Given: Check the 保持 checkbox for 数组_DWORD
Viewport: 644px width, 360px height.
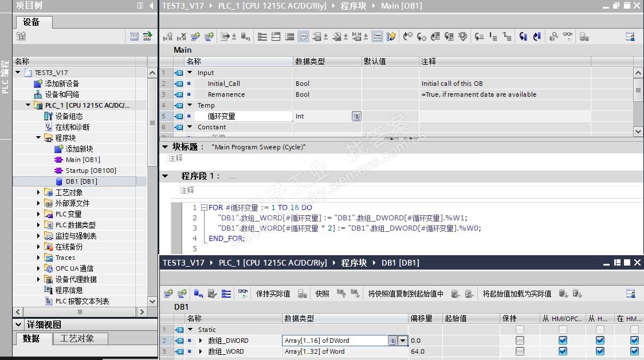Looking at the screenshot, I should [x=520, y=341].
